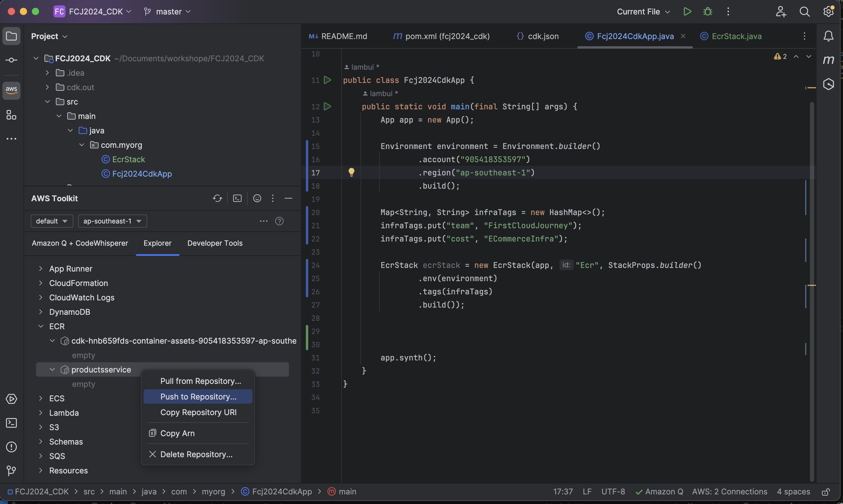This screenshot has height=504, width=843.
Task: Refresh the AWS Toolkit explorer
Action: pyautogui.click(x=218, y=198)
